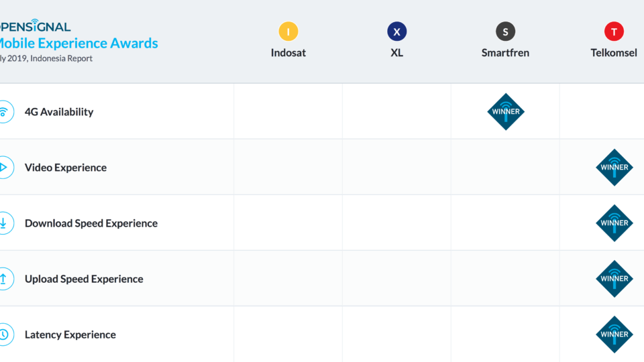
Task: Click the yellow Indosat operator icon
Action: click(x=288, y=32)
